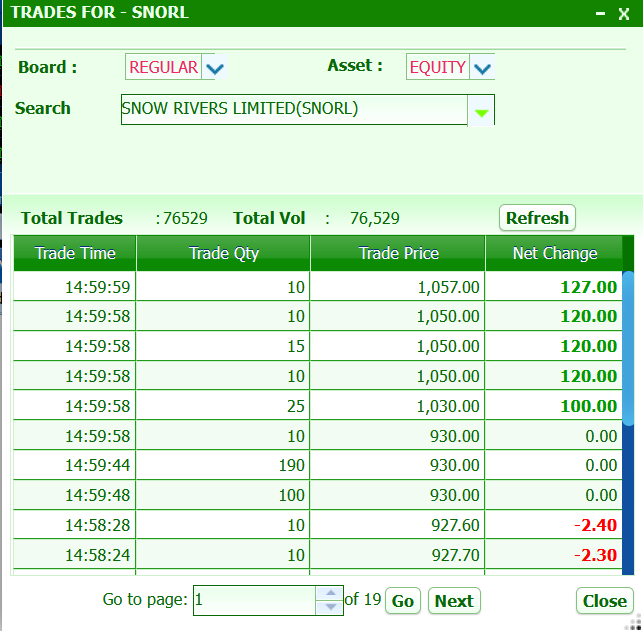Select net change 127.00 cell

coord(554,287)
